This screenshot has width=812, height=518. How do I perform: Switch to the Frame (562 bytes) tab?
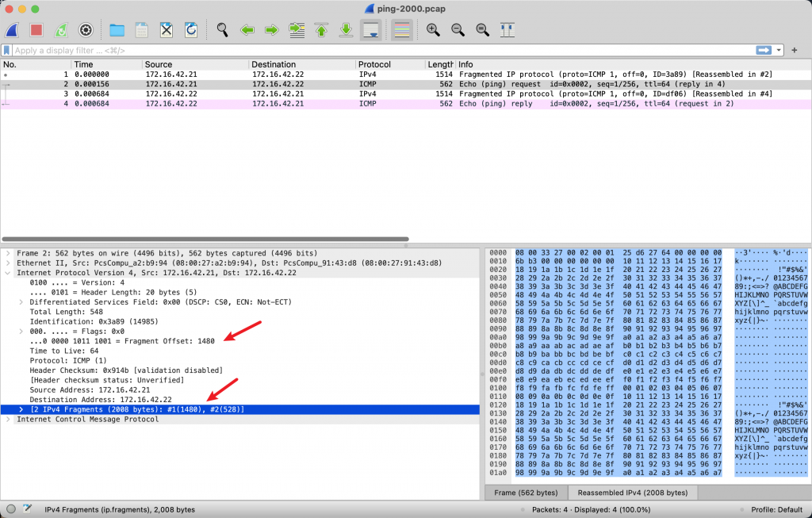(527, 493)
